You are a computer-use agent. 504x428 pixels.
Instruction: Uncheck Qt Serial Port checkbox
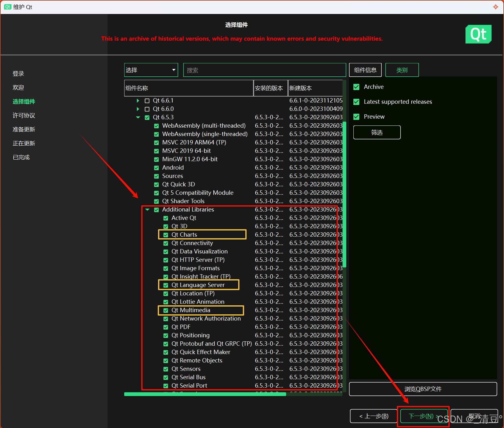point(166,386)
